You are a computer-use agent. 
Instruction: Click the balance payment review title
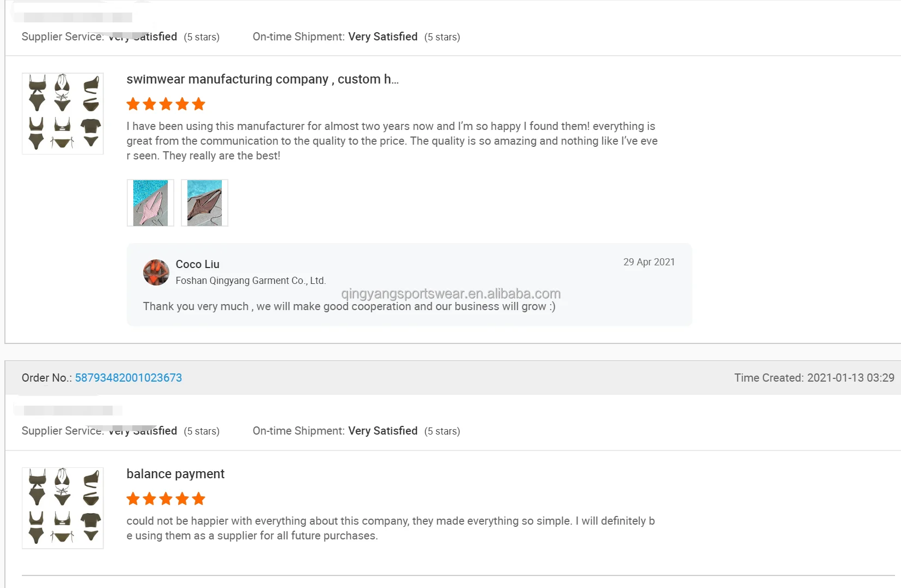(x=175, y=474)
